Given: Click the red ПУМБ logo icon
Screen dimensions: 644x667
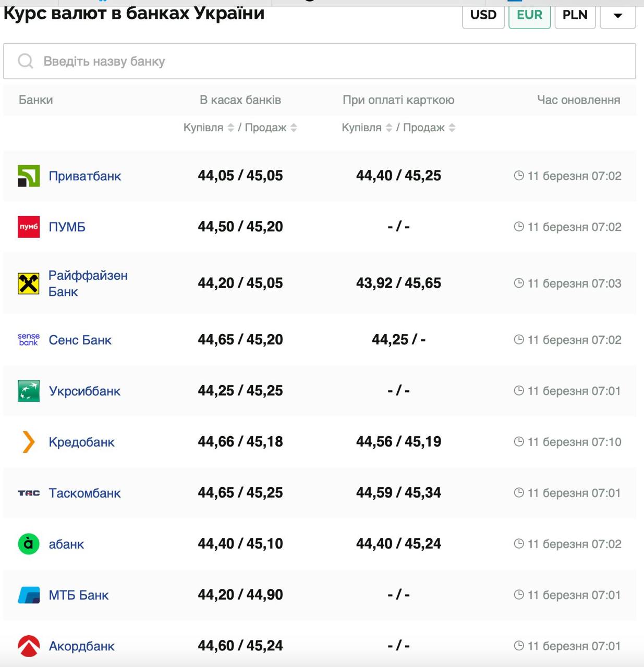Looking at the screenshot, I should 29,227.
